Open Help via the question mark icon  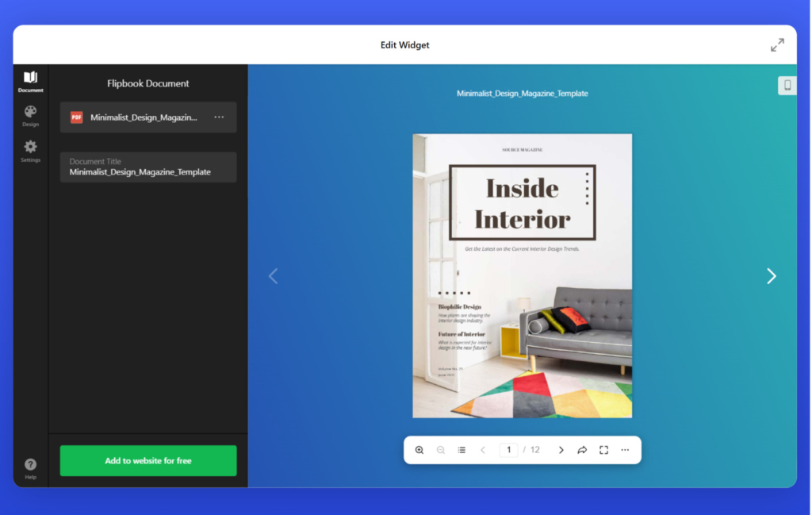click(x=30, y=465)
